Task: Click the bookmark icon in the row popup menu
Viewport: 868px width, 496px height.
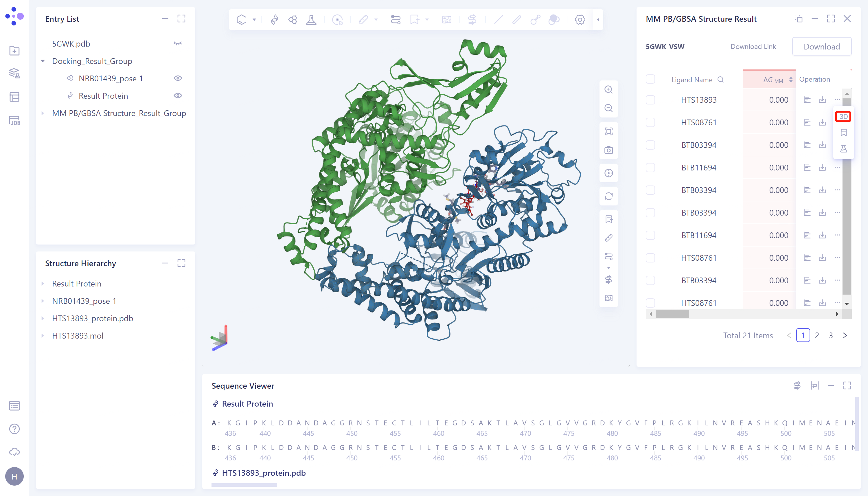Action: [x=843, y=133]
